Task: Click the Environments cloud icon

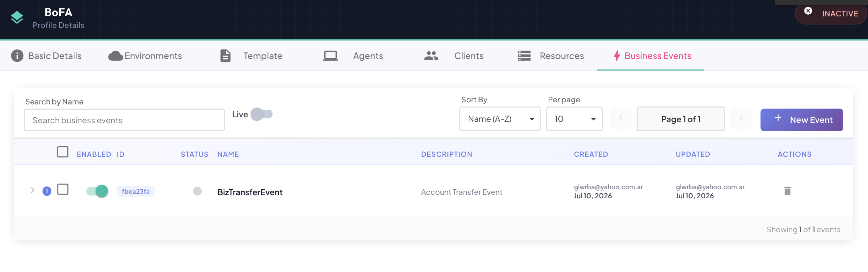Action: (x=116, y=56)
